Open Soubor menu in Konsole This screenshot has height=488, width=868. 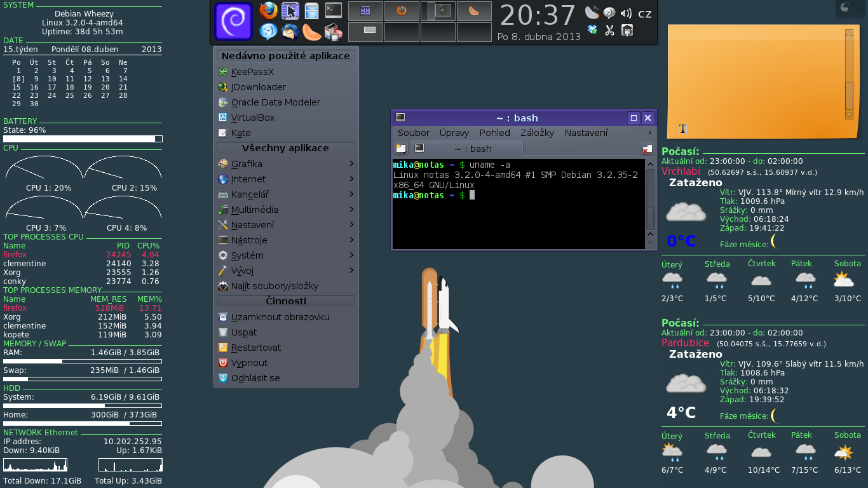coord(414,133)
